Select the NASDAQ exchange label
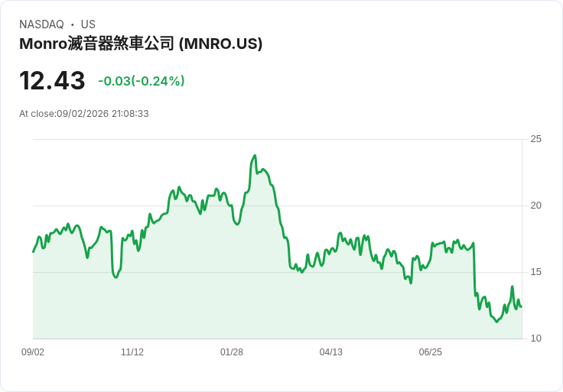563x392 pixels. [41, 24]
